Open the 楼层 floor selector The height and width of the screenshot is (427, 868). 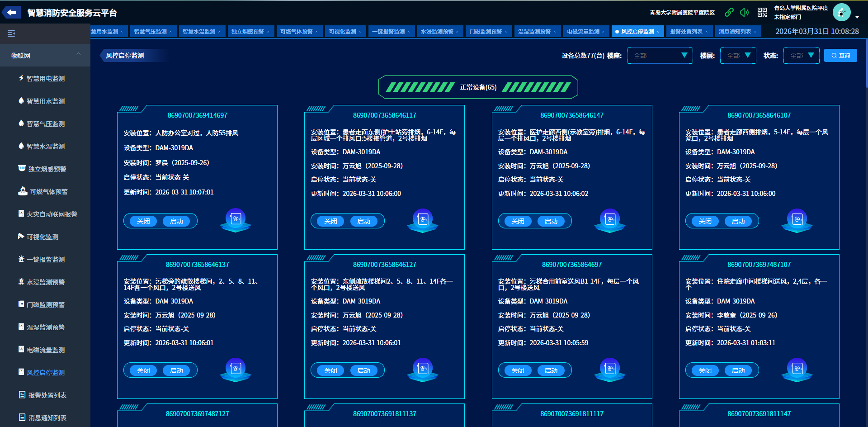pos(738,56)
